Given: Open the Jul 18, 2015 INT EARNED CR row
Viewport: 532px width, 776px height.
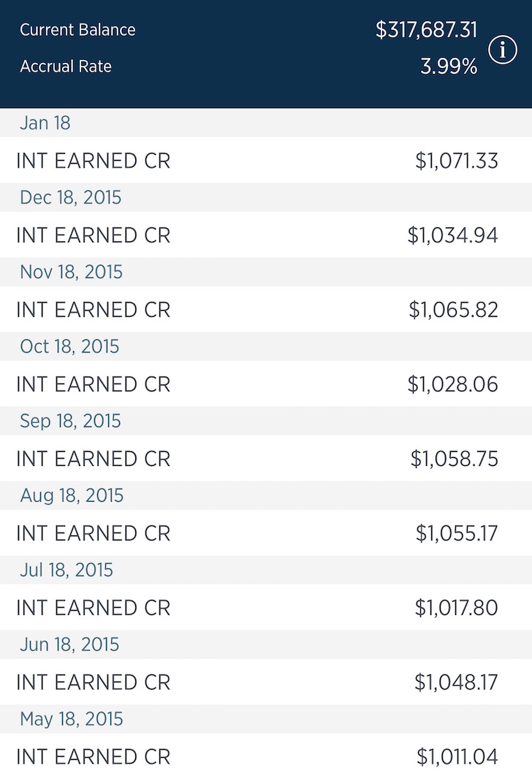Looking at the screenshot, I should coord(266,607).
